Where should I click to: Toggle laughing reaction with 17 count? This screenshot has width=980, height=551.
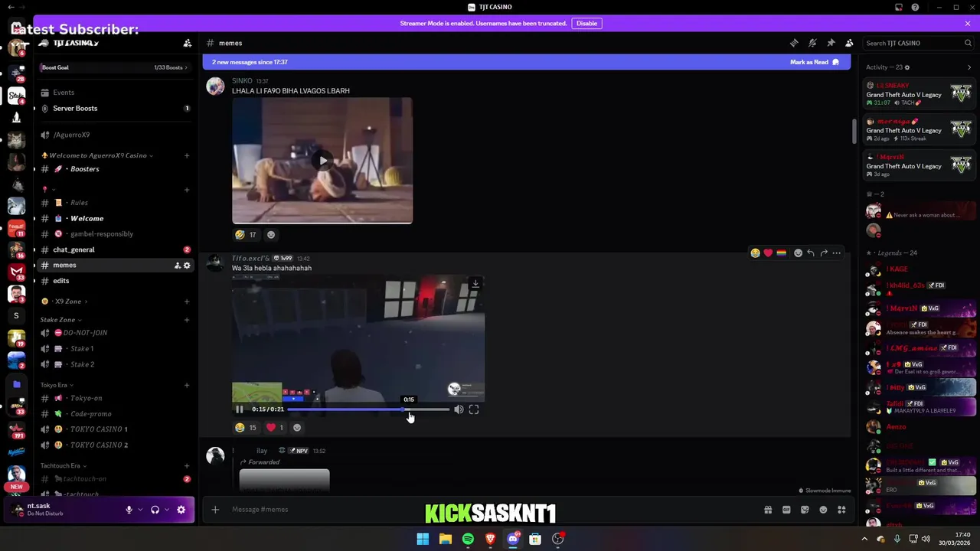tap(246, 235)
